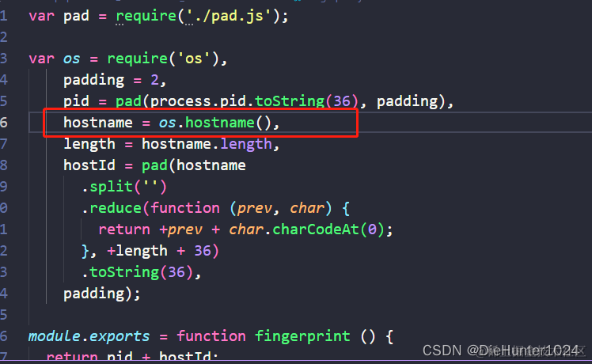This screenshot has width=592, height=364.
Task: Click line number 6 in the gutter
Action: (x=4, y=123)
